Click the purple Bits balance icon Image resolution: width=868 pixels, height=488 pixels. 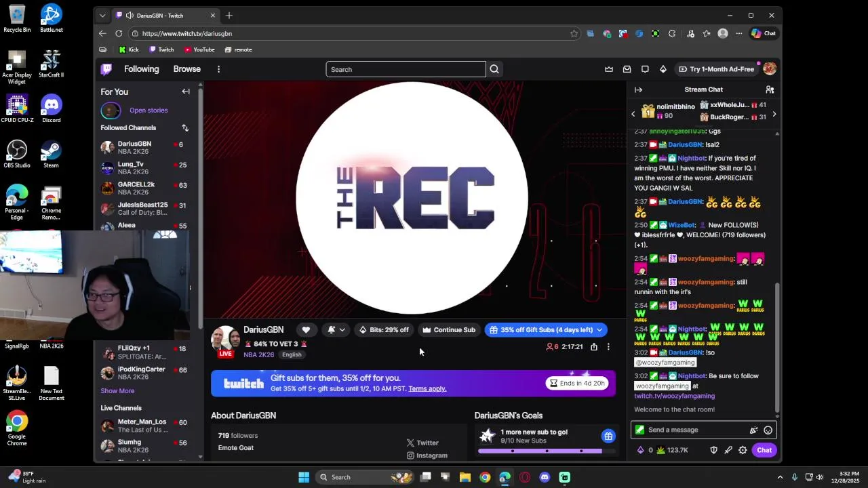coord(641,450)
